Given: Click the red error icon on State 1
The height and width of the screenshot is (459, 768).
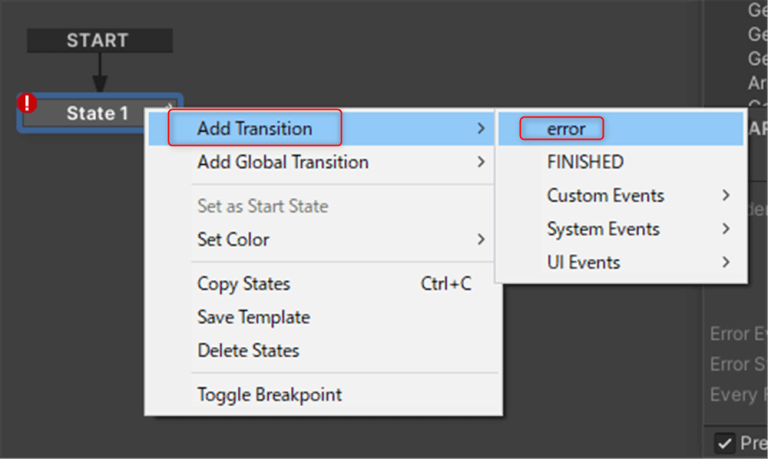Looking at the screenshot, I should 28,103.
